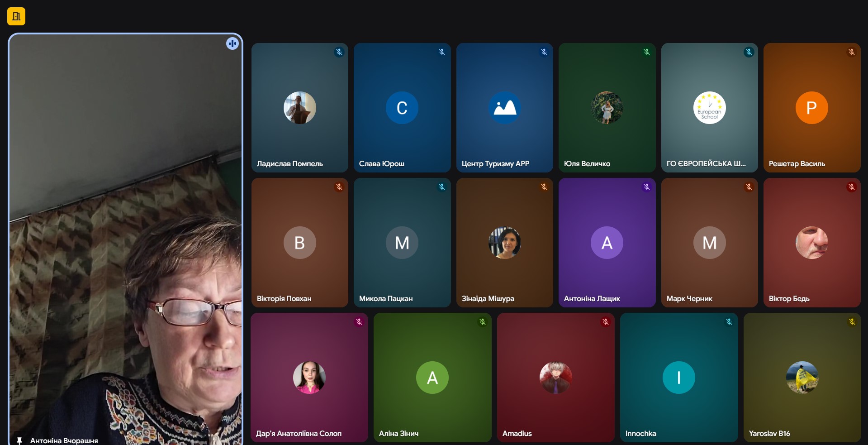Click the name label Микола Пацкан
Image resolution: width=868 pixels, height=445 pixels.
[386, 298]
